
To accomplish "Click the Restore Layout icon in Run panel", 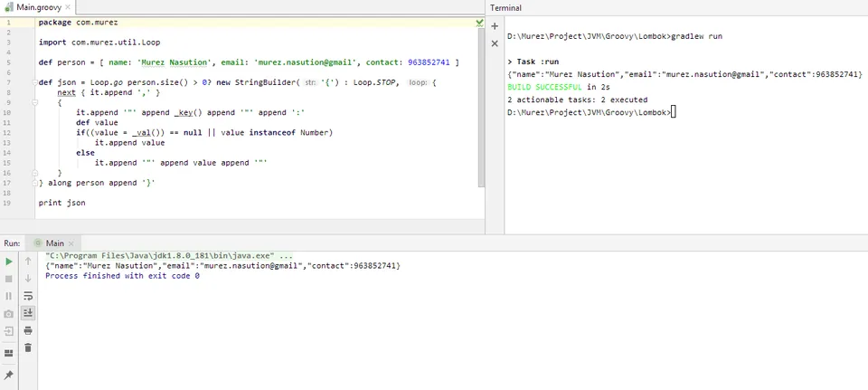I will click(9, 353).
